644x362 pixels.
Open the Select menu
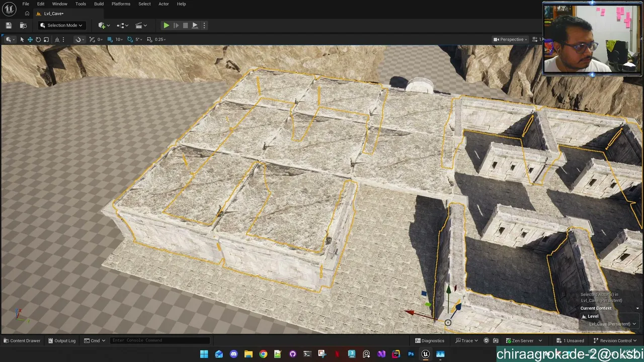tap(144, 4)
